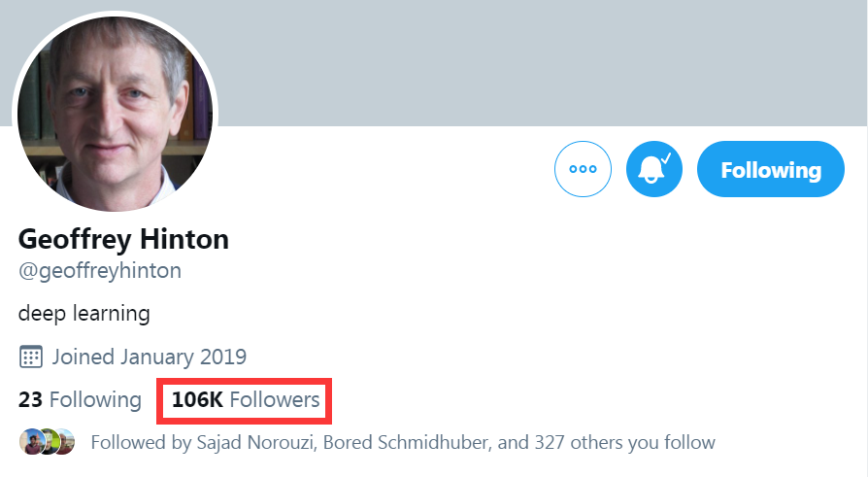Image resolution: width=868 pixels, height=477 pixels.
Task: Click the @geoffreyhinton handle
Action: point(99,270)
